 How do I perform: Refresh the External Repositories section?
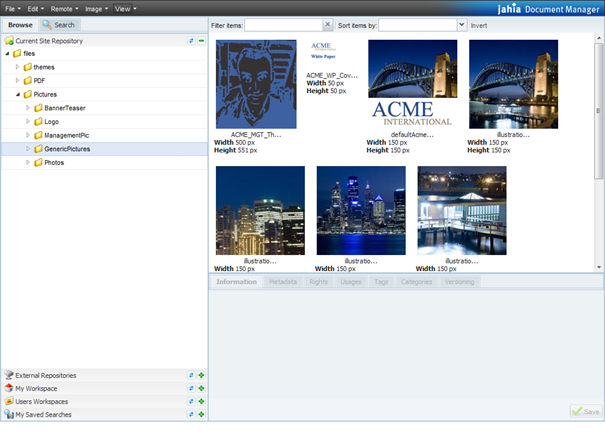[191, 375]
